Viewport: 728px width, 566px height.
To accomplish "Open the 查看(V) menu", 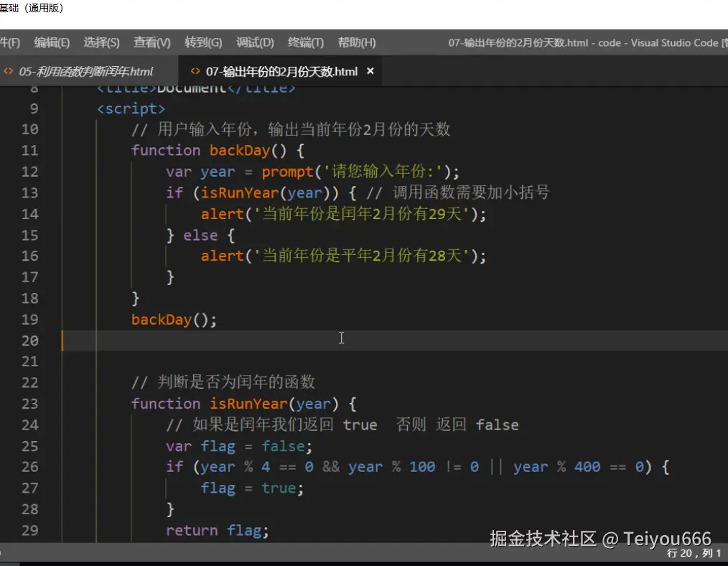I will [x=152, y=42].
